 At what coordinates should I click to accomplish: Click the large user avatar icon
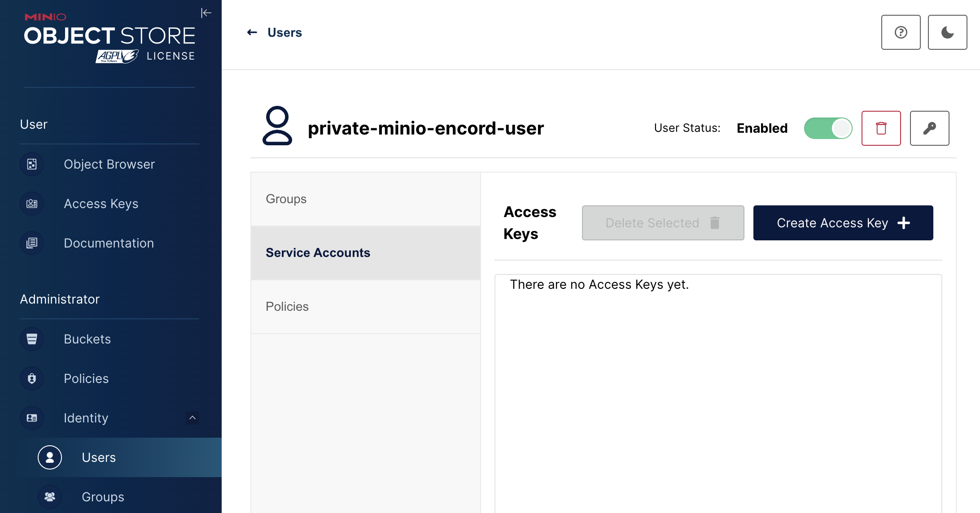(x=277, y=126)
